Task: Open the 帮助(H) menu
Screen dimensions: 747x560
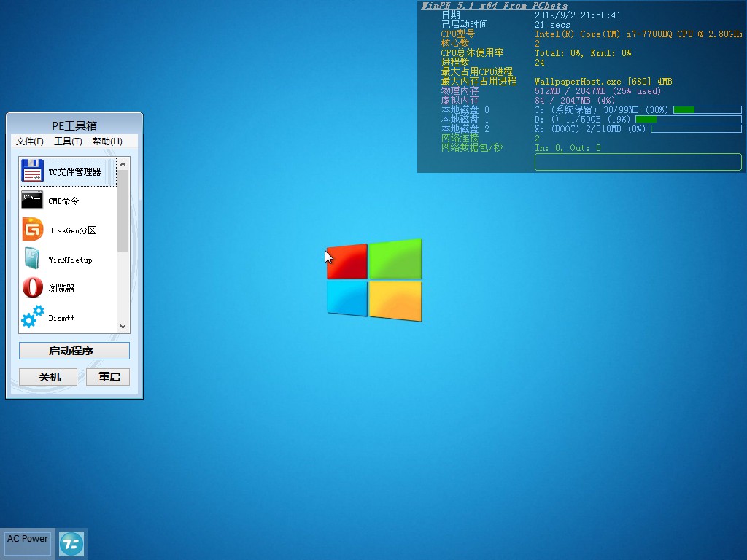Action: click(x=107, y=141)
